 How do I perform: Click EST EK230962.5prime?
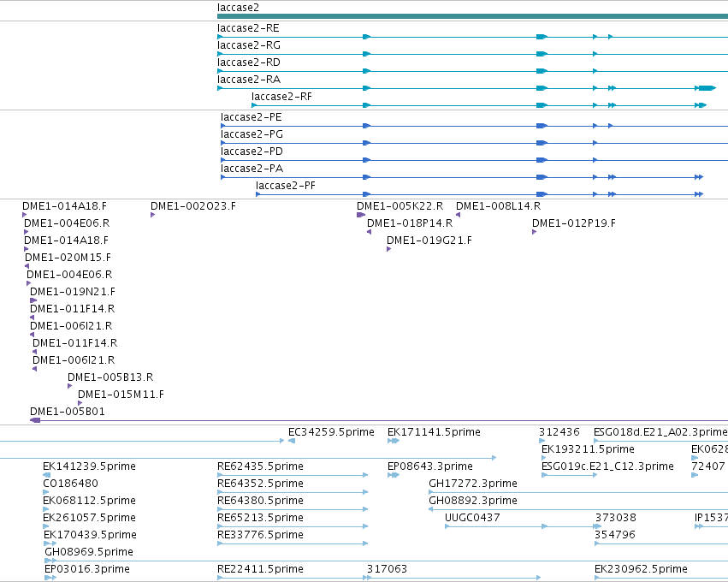pyautogui.click(x=641, y=570)
